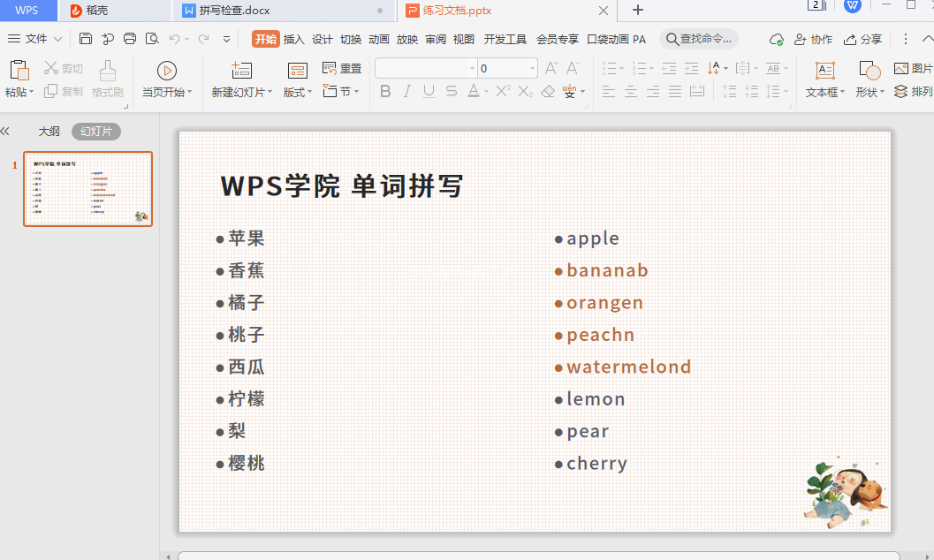The height and width of the screenshot is (560, 934).
Task: Collapse the slide panel with double chevron
Action: [5, 132]
